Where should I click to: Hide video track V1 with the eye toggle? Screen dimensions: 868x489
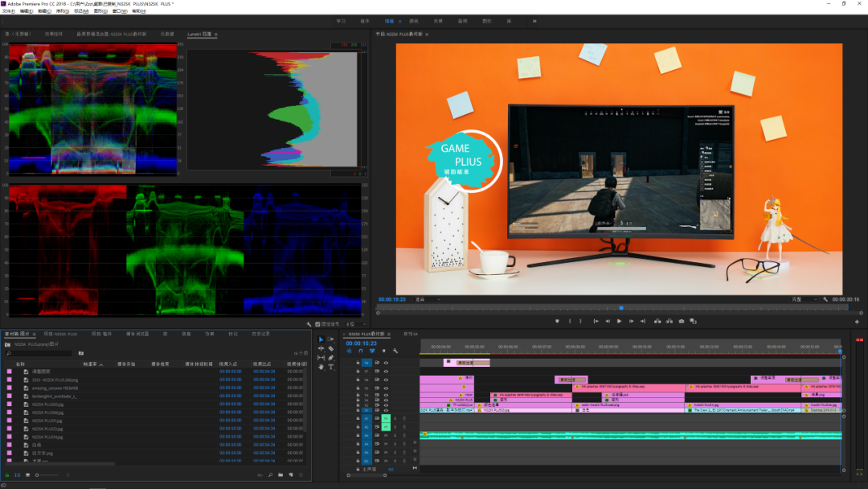click(x=386, y=409)
